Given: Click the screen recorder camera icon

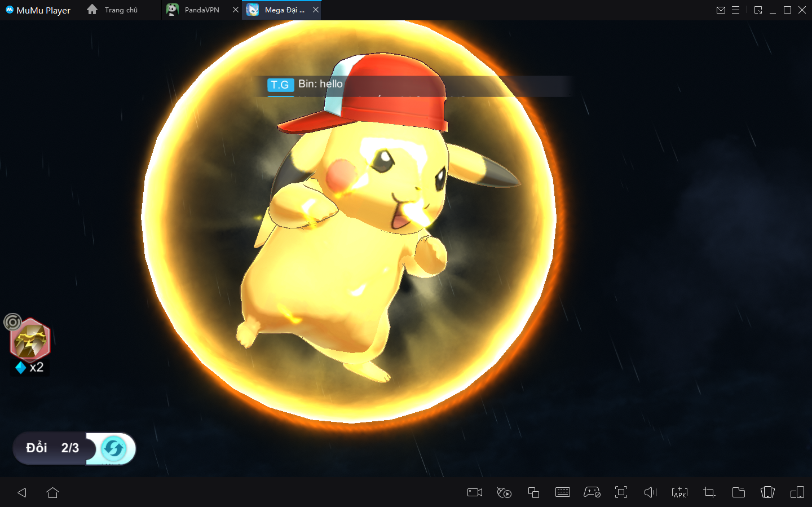Looking at the screenshot, I should coord(475,492).
